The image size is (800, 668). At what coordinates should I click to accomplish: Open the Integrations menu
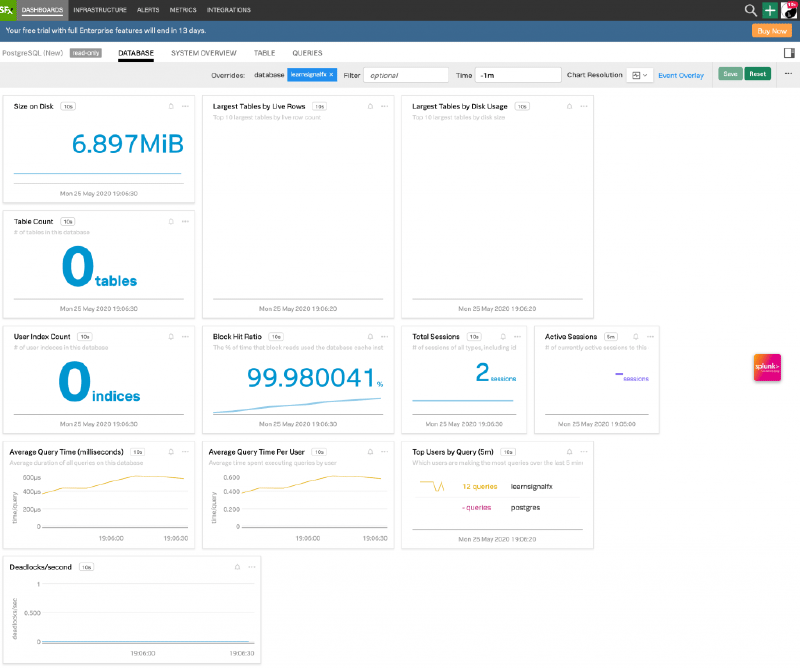(229, 10)
